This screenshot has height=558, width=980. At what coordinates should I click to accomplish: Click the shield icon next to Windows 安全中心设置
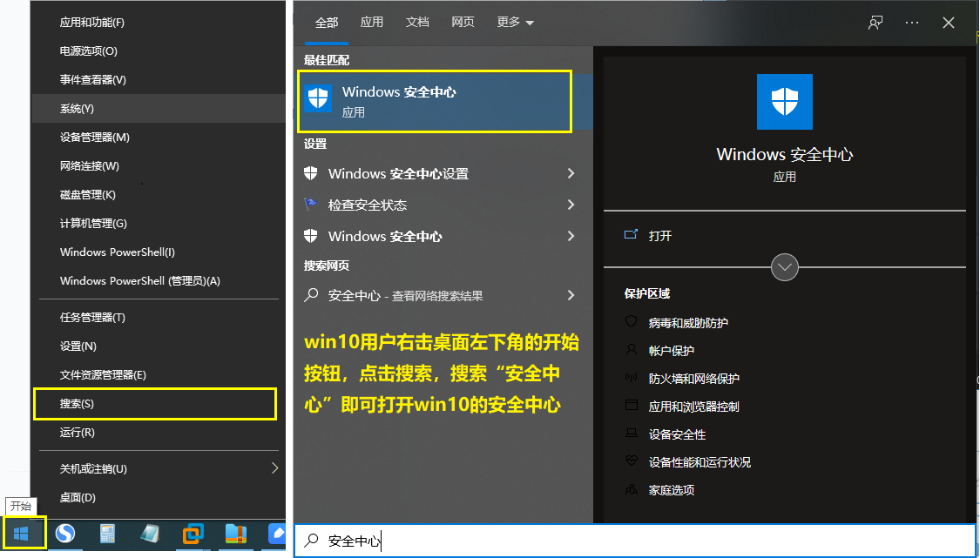311,173
